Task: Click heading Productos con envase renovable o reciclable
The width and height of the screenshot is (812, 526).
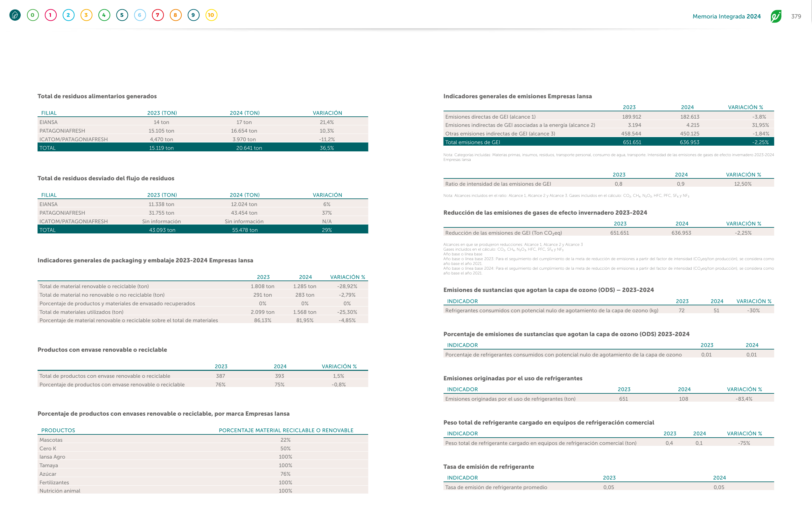Action: coord(102,350)
